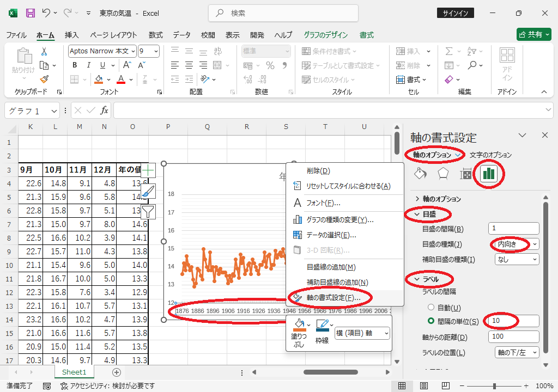558x392 pixels.
Task: Switch to 文字のオプション in format pane
Action: (490, 155)
